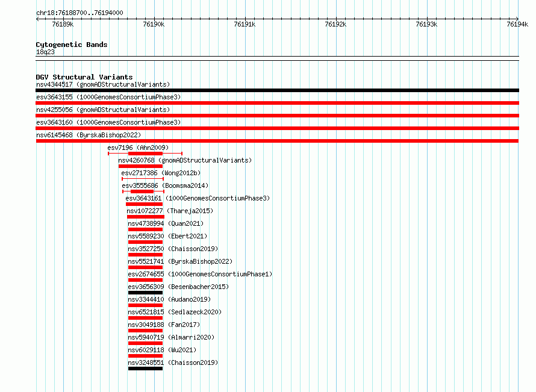Open the esv2717386 Wong2012b variant

(161, 173)
